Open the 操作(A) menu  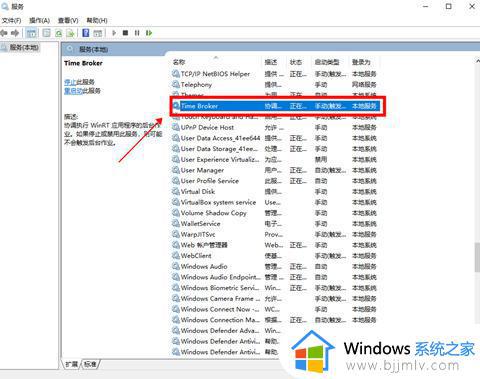click(x=39, y=20)
